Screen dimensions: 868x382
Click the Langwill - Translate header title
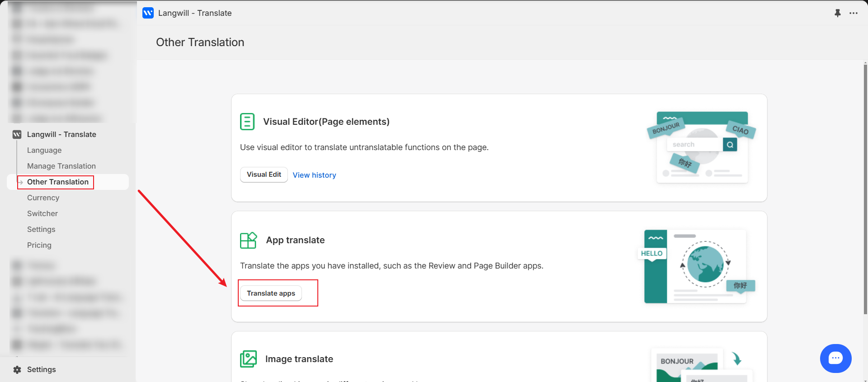(x=195, y=13)
